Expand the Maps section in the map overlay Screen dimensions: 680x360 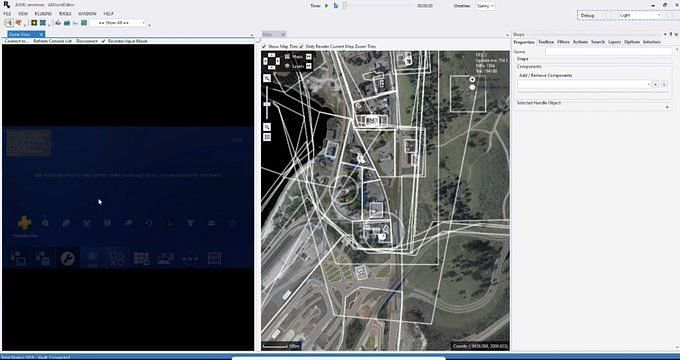(x=308, y=56)
